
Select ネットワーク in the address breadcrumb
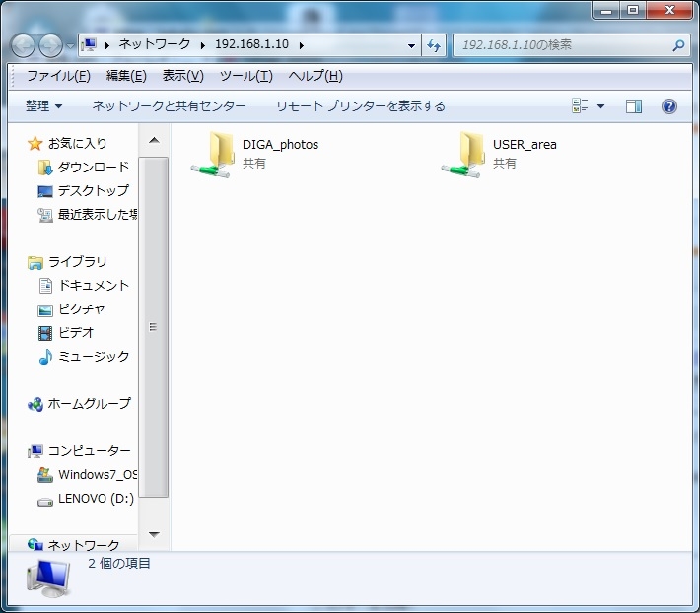click(x=155, y=44)
